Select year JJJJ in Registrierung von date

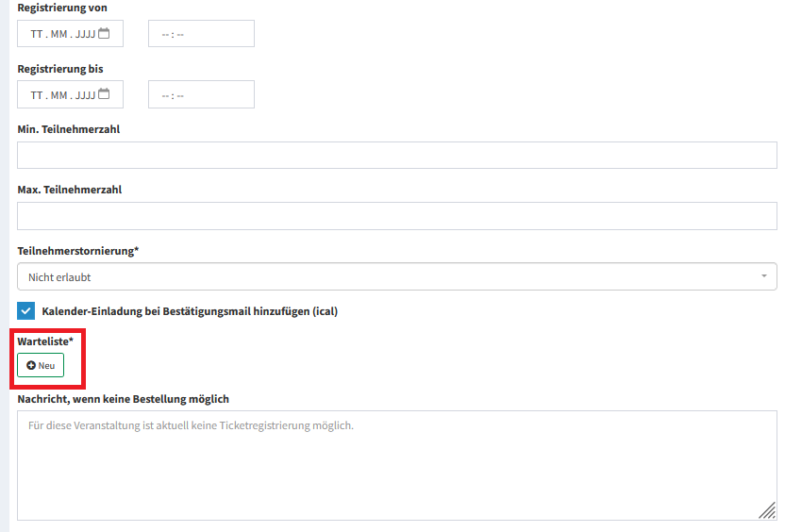coord(85,35)
